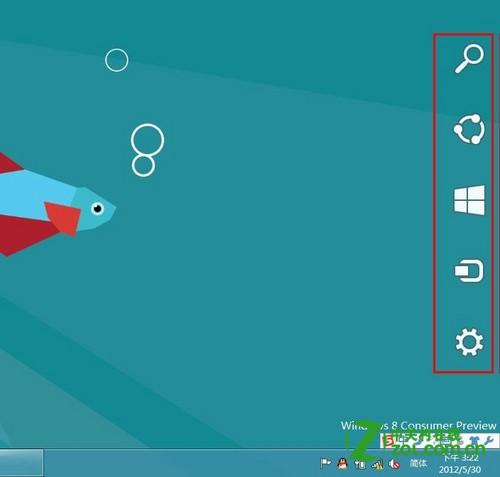Select the taskbar button at far left
This screenshot has width=500, height=477.
point(21,463)
